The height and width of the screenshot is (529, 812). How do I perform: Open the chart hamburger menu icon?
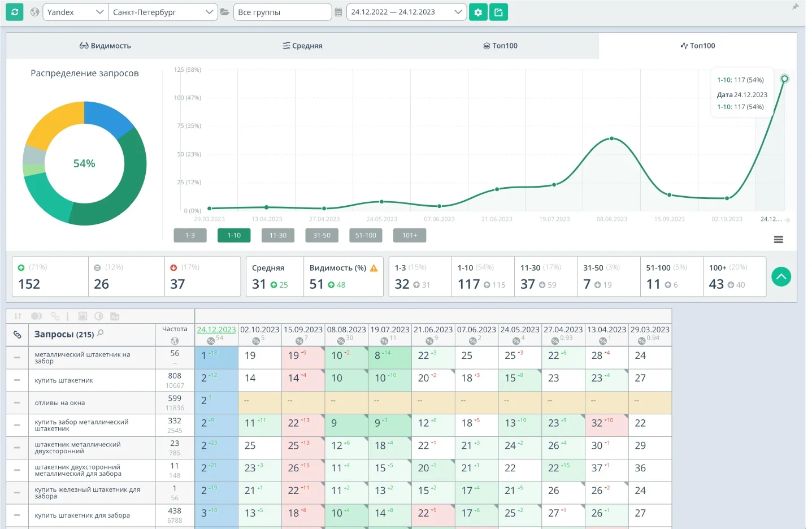point(778,240)
